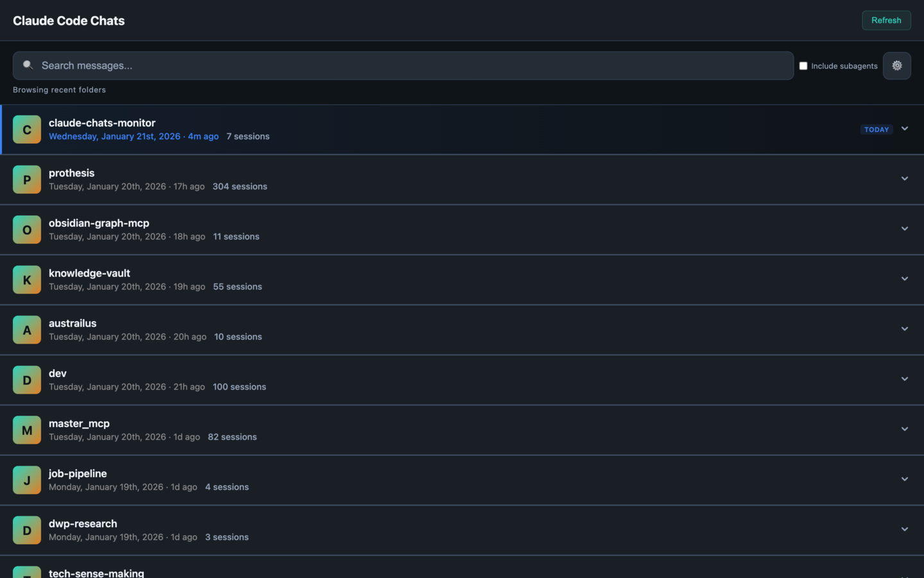
Task: Expand the dwp-research folder chevron
Action: click(905, 529)
